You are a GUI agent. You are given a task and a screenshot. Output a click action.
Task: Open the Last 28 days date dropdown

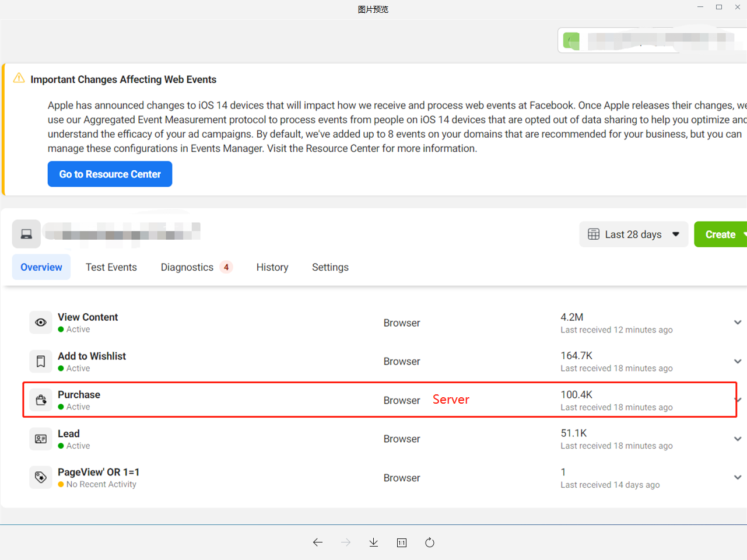tap(633, 235)
